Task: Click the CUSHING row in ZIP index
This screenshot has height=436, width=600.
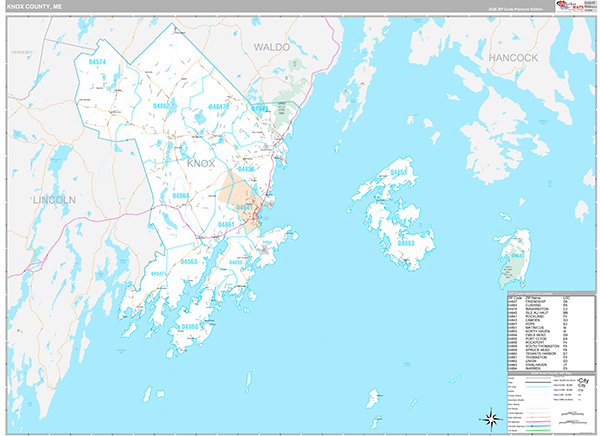Action: tap(538, 305)
